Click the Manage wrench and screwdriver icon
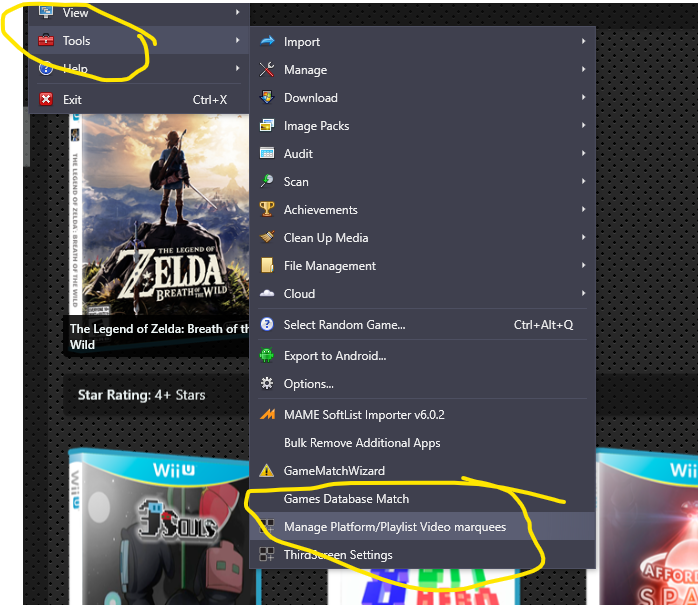698x605 pixels. (x=267, y=70)
